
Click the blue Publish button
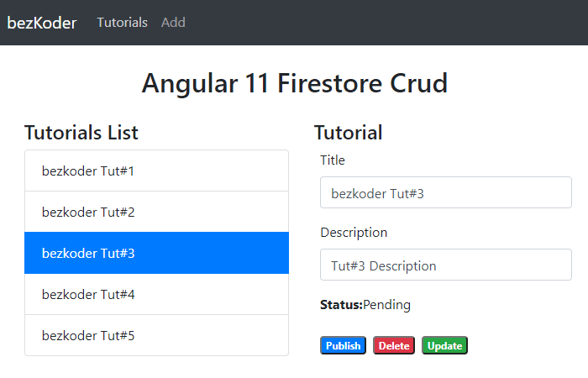click(343, 345)
